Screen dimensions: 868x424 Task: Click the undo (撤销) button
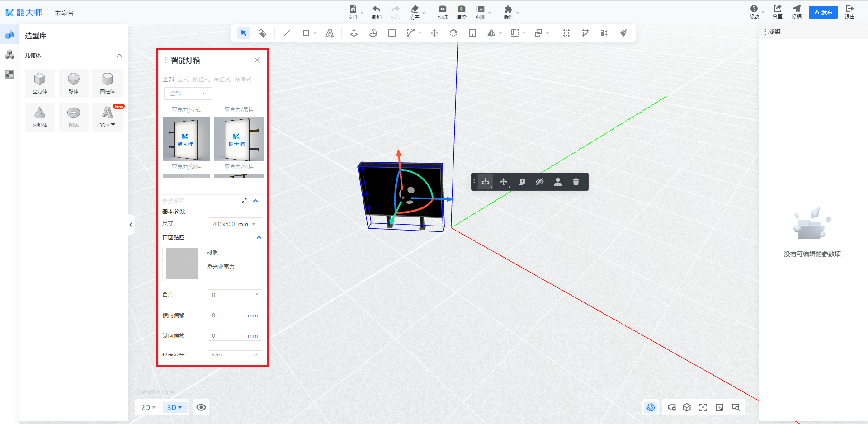376,12
